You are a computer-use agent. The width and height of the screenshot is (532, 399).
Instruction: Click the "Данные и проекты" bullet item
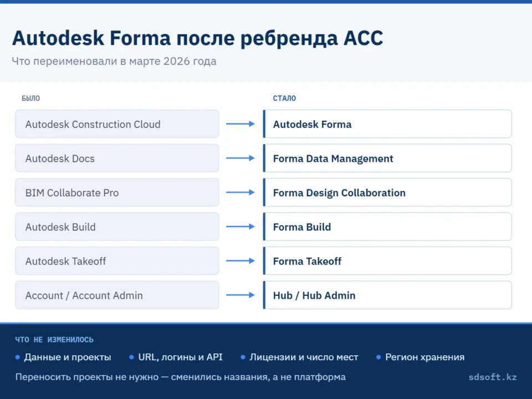coord(63,357)
